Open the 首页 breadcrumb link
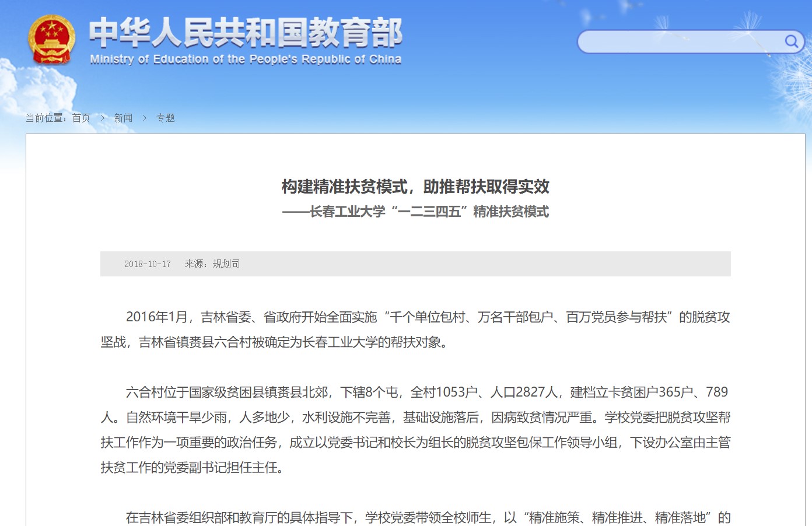Screen dimensions: 812x526 [81, 118]
